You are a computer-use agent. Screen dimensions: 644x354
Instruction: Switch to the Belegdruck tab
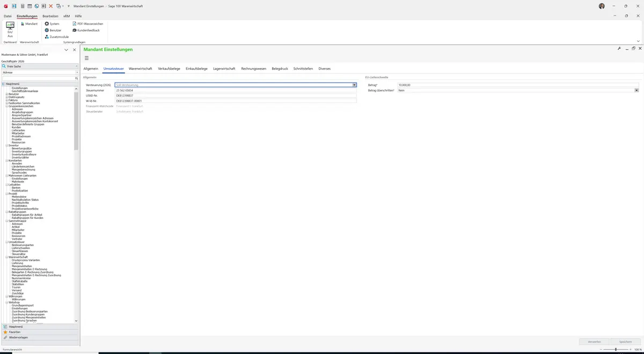[280, 69]
